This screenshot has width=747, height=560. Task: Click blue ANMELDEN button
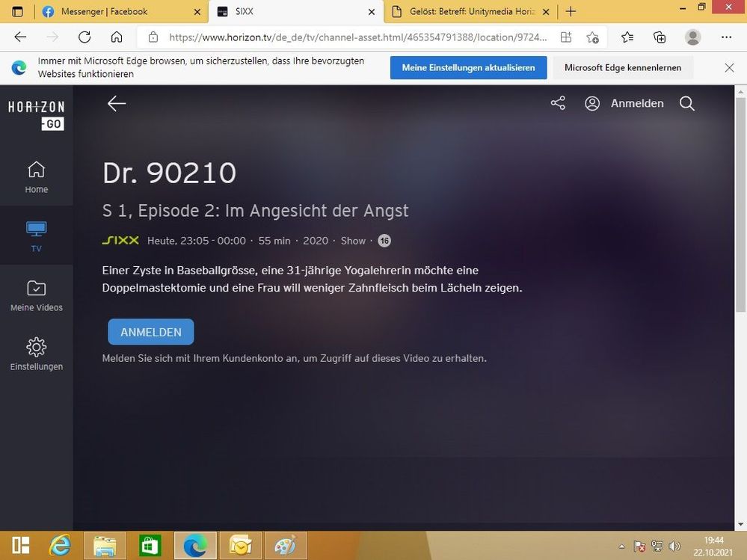[x=150, y=332]
